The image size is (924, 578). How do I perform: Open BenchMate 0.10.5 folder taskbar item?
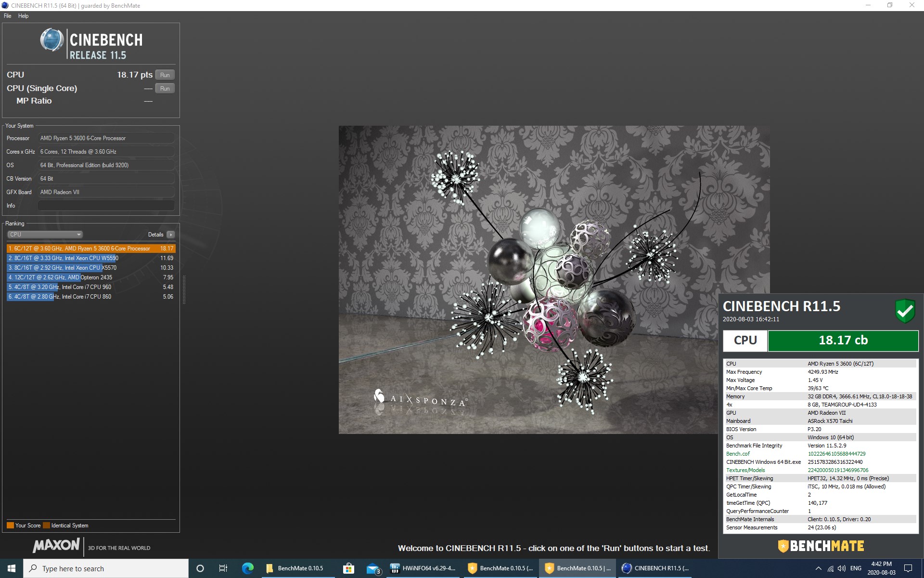(297, 568)
